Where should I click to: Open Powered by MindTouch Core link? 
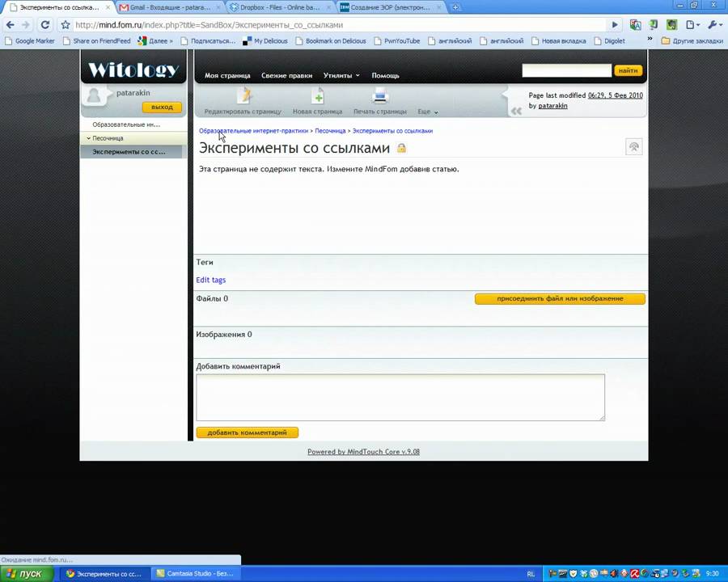[363, 452]
